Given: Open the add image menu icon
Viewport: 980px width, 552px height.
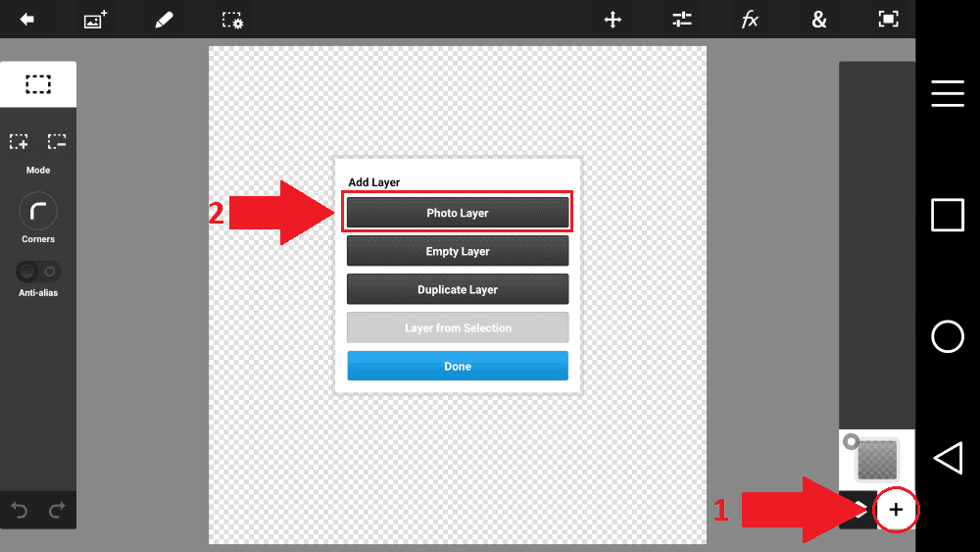Looking at the screenshot, I should tap(95, 20).
